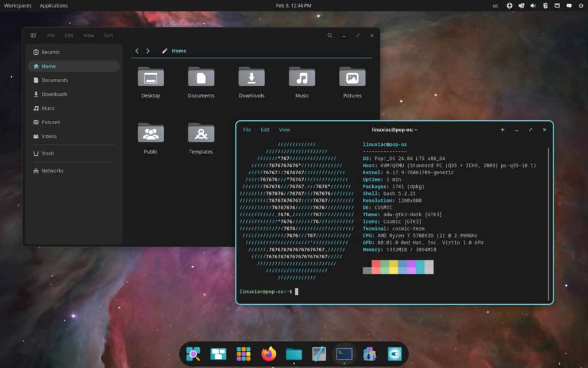
Task: Open the power menu in the top bar
Action: tap(580, 5)
